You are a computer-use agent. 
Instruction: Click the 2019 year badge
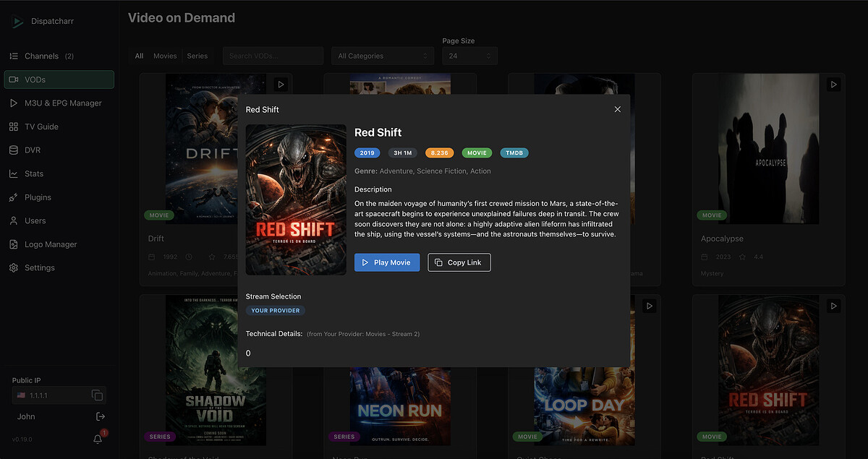[367, 153]
